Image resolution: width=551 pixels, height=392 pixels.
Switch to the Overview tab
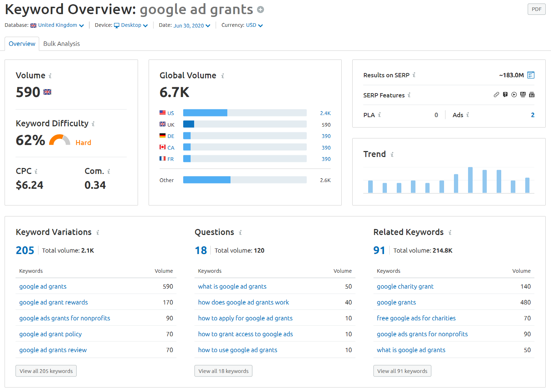pos(22,44)
